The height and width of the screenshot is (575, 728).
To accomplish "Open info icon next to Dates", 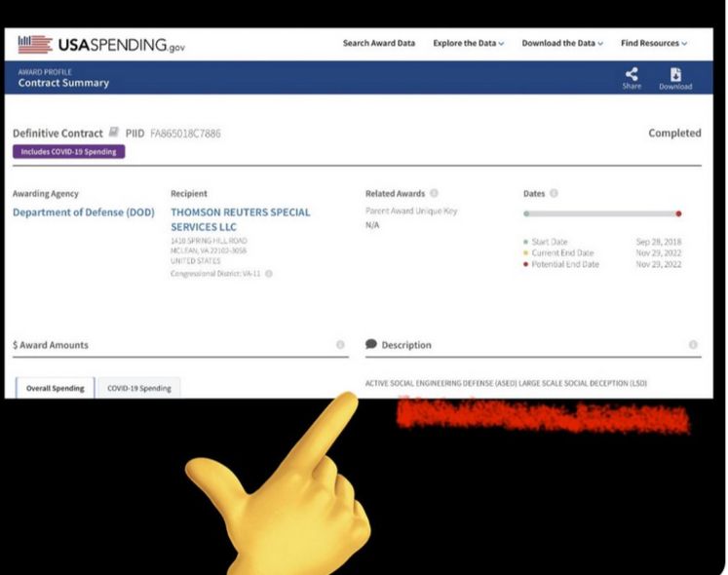I will 554,193.
